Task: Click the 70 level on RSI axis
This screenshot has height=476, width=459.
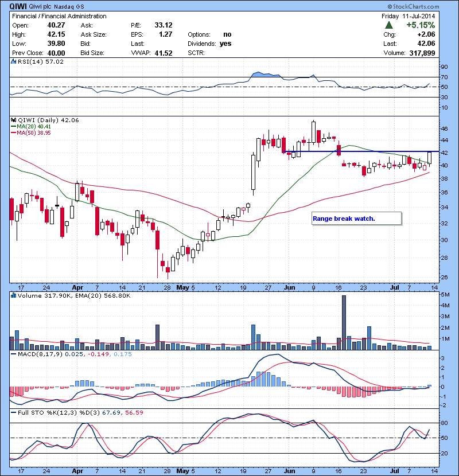Action: (444, 77)
